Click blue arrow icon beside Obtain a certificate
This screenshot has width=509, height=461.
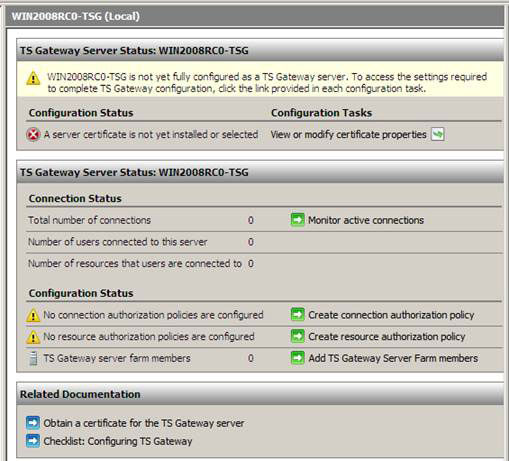coord(33,423)
